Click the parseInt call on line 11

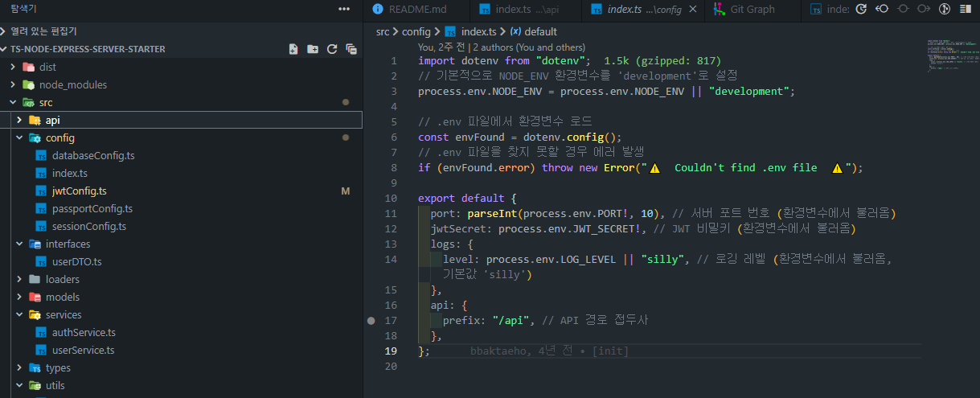pos(492,213)
